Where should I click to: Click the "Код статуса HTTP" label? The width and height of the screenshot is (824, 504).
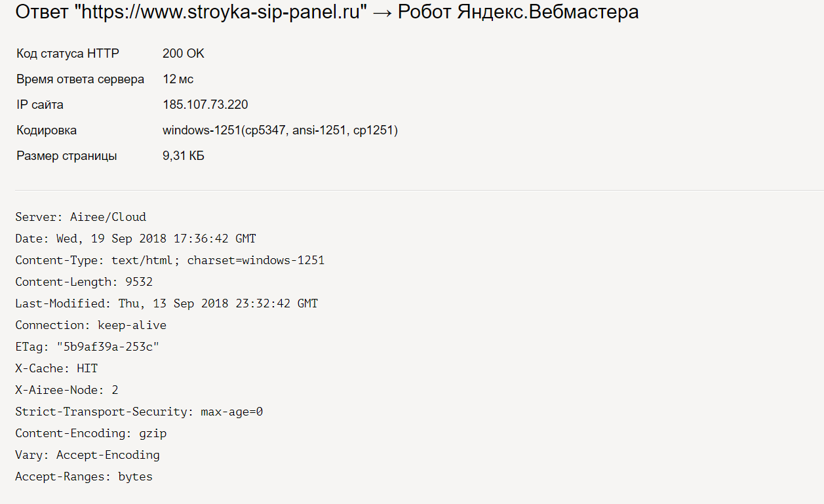pos(68,54)
